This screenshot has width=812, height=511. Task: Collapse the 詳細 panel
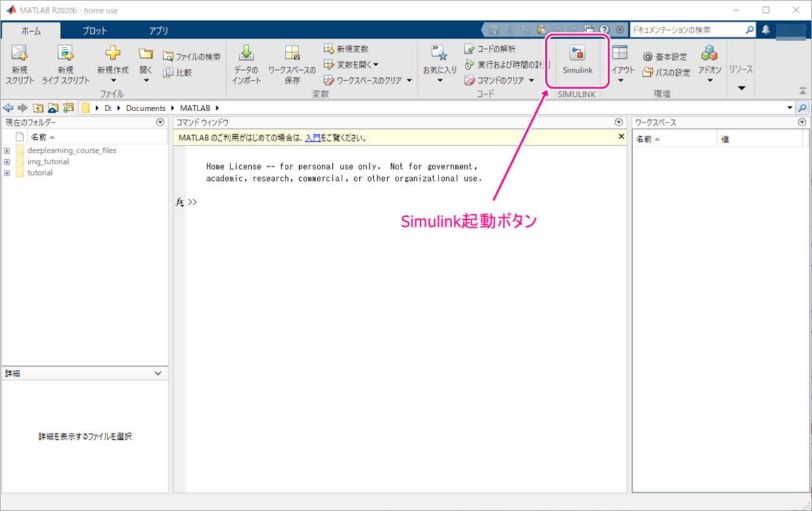coord(158,374)
